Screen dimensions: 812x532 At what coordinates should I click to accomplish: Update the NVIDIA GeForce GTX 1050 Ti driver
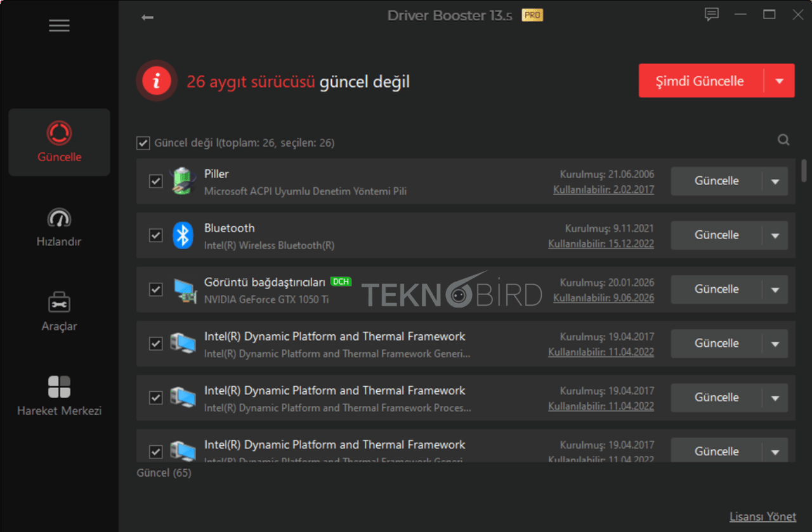[x=717, y=289]
